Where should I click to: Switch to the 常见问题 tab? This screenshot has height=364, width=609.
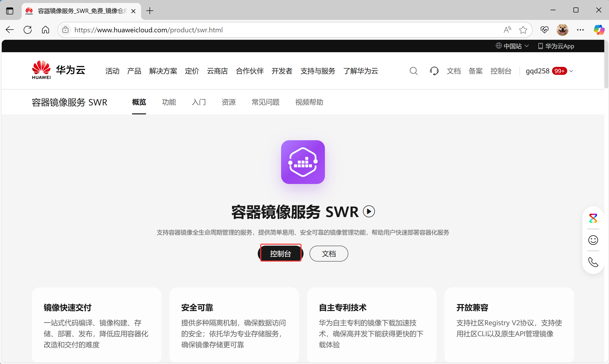pyautogui.click(x=265, y=102)
